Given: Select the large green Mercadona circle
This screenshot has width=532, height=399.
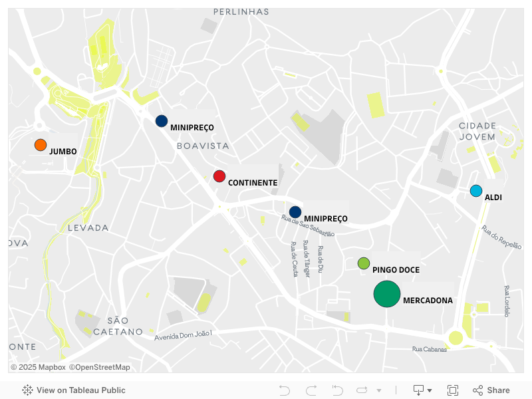Looking at the screenshot, I should pos(387,294).
